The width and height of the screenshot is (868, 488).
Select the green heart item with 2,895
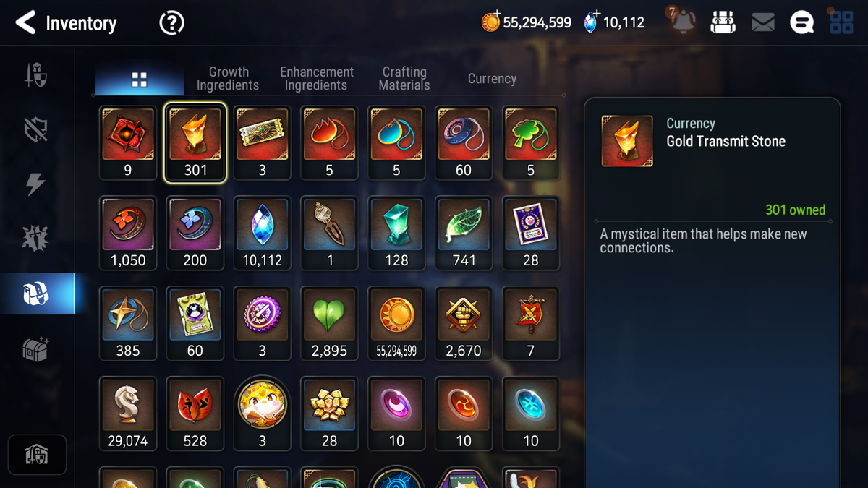329,324
